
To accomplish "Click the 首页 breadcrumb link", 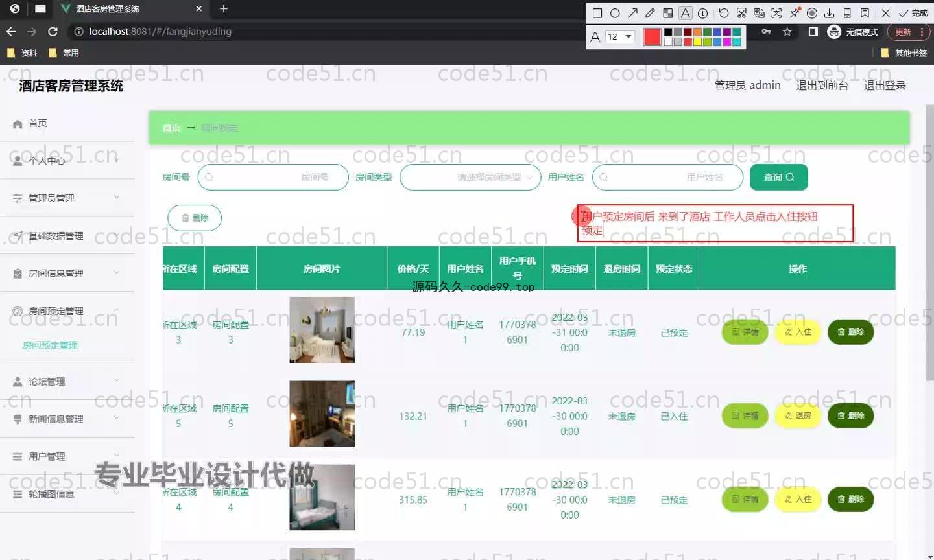I will tap(171, 128).
